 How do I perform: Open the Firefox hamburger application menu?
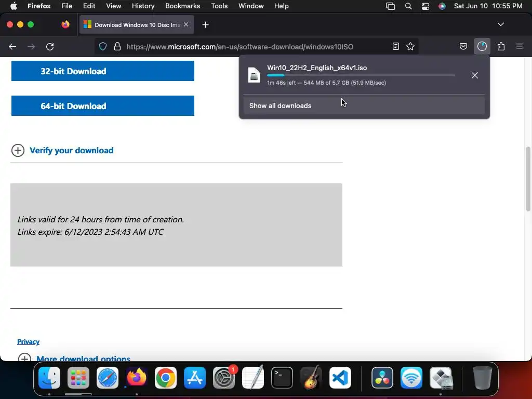click(520, 46)
